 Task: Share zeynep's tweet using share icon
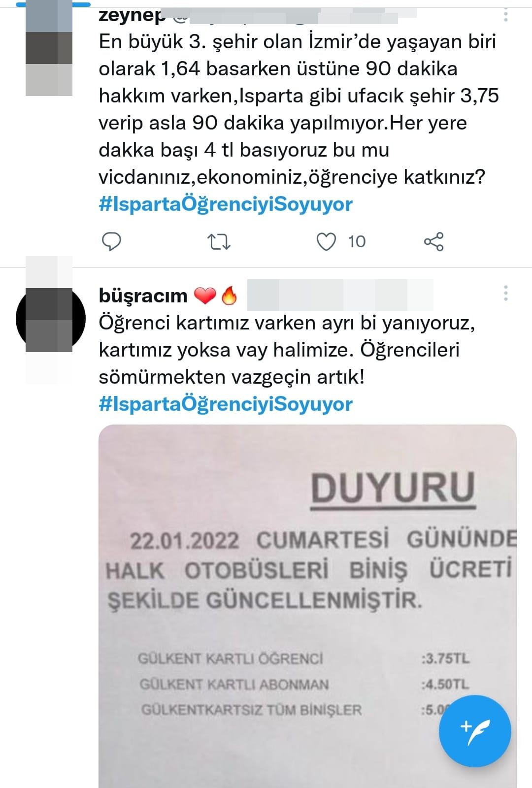click(433, 241)
